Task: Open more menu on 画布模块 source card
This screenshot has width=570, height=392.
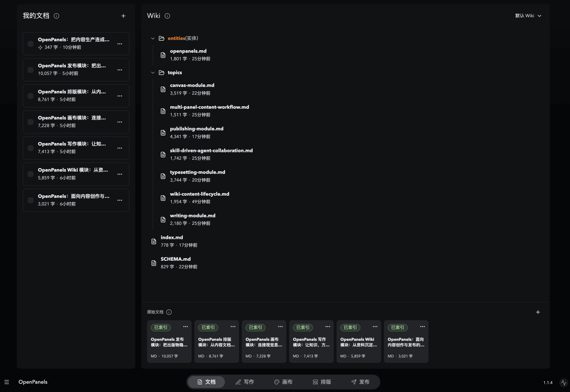Action: click(280, 327)
